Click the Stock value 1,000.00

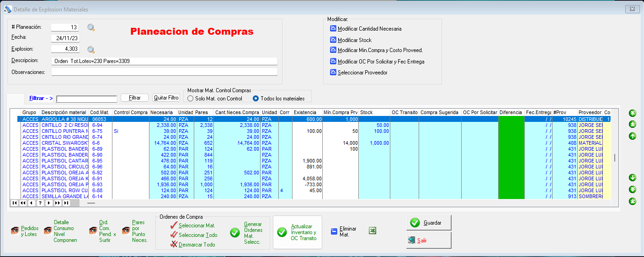pyautogui.click(x=379, y=143)
